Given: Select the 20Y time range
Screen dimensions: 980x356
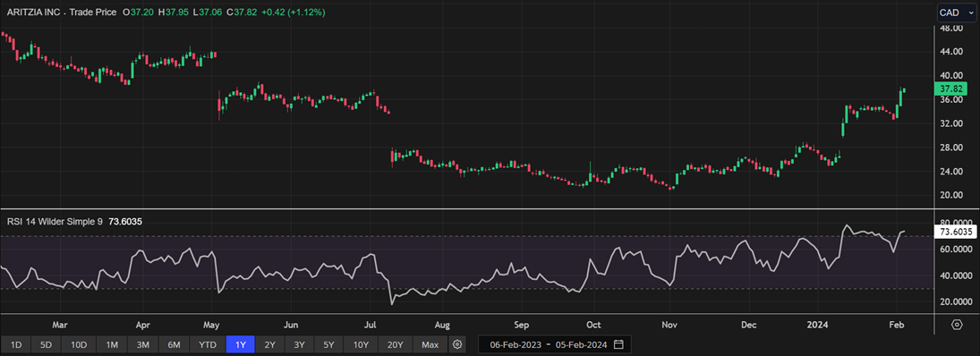Looking at the screenshot, I should (395, 344).
